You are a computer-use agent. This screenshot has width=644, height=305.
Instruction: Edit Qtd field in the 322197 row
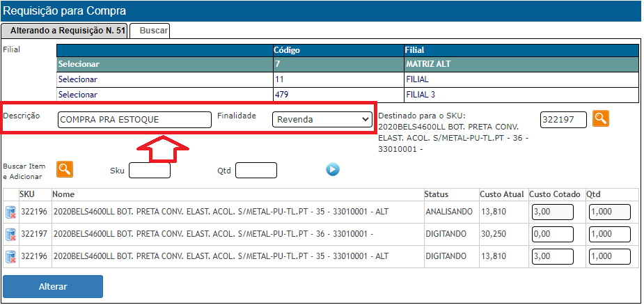(610, 234)
